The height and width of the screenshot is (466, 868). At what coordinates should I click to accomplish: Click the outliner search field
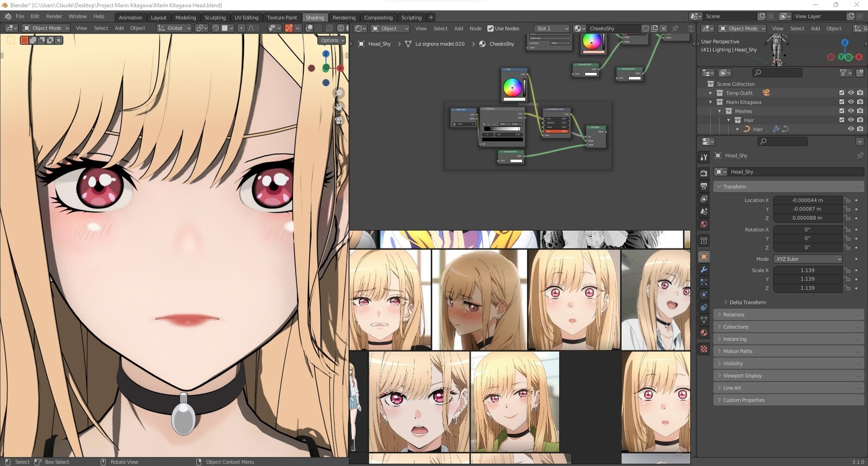[777, 73]
